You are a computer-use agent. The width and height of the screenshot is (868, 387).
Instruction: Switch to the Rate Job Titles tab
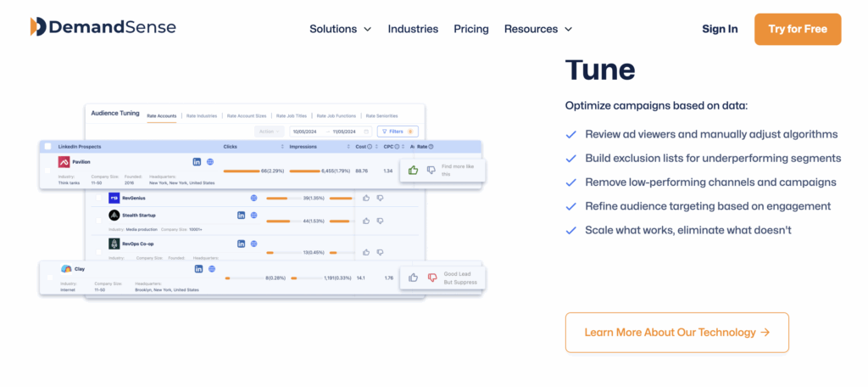click(292, 116)
